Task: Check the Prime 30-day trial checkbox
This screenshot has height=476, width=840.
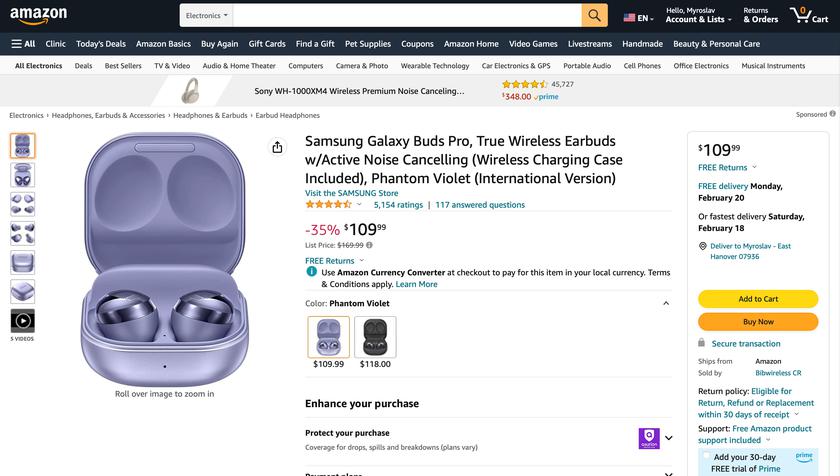Action: coord(706,456)
